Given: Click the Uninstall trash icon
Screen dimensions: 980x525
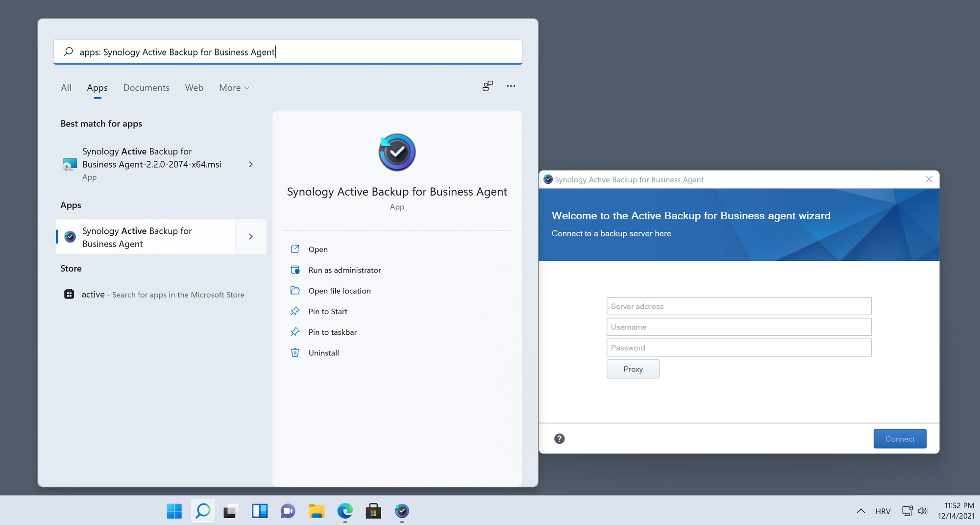Looking at the screenshot, I should pos(295,352).
